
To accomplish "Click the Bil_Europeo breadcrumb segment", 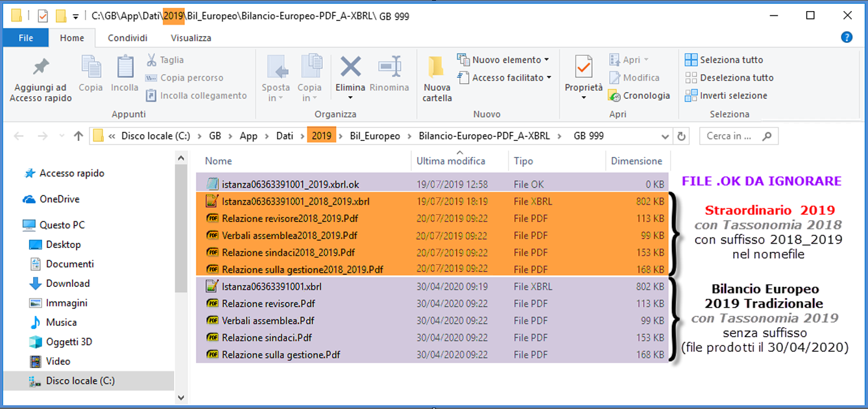I will (x=375, y=136).
